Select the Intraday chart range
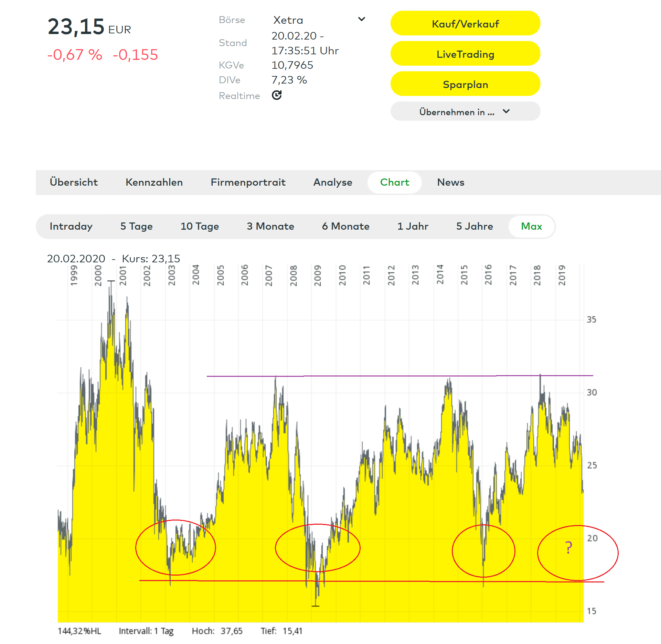661x644 pixels. [71, 226]
